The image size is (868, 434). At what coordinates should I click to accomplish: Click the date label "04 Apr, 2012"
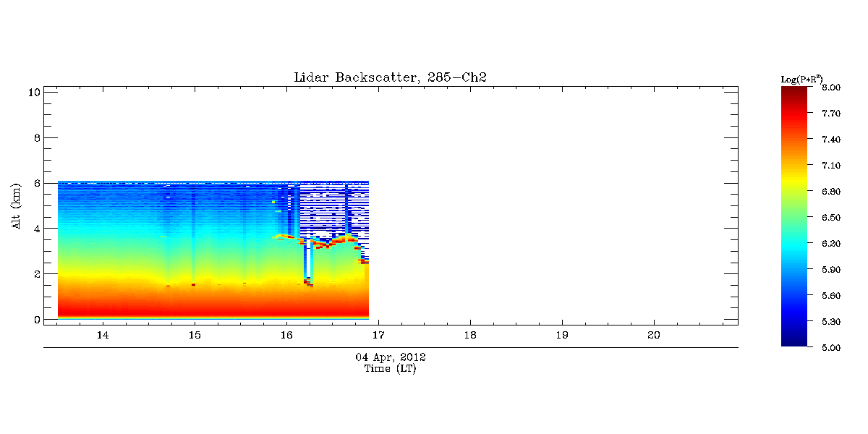390,357
